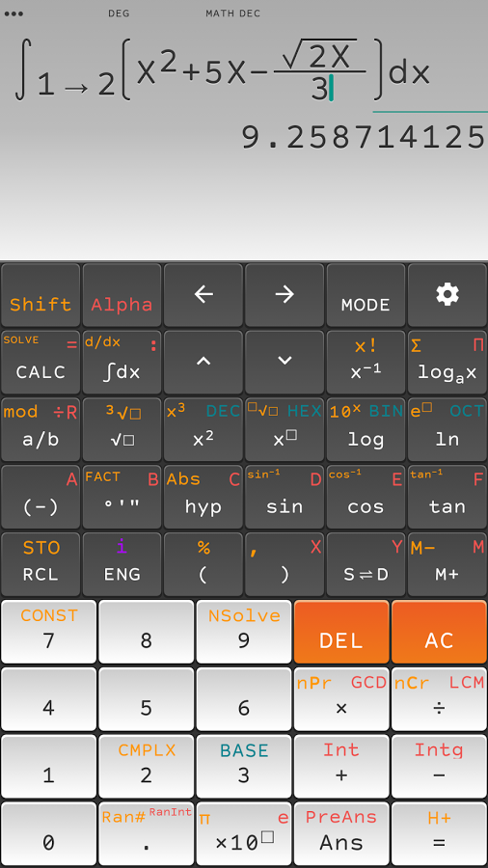Insert the a/b fraction template
Image resolution: width=488 pixels, height=868 pixels.
[x=41, y=429]
